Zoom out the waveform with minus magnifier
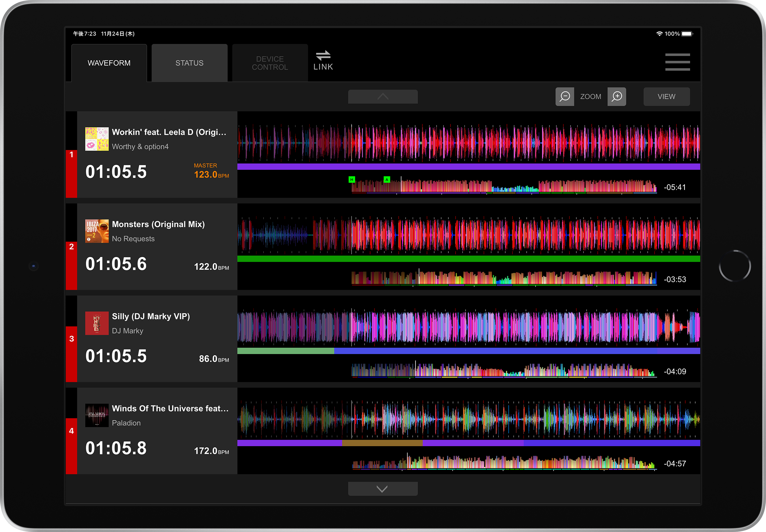766x532 pixels. 564,96
